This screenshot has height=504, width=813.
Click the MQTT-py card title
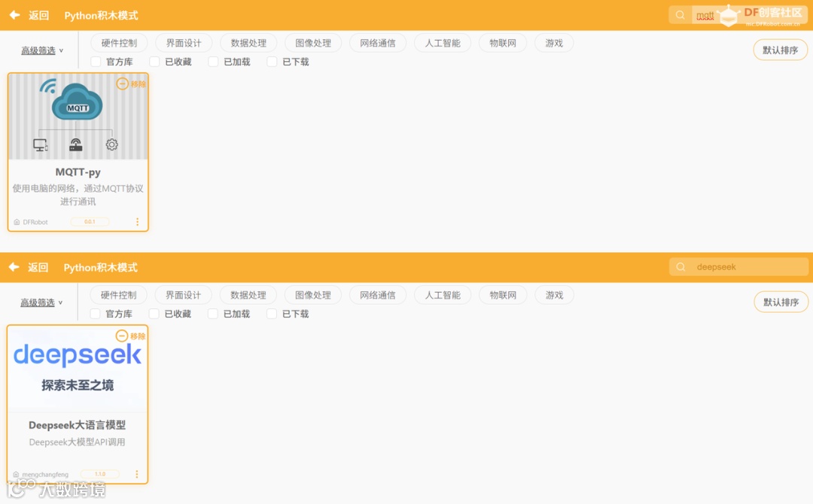[78, 172]
